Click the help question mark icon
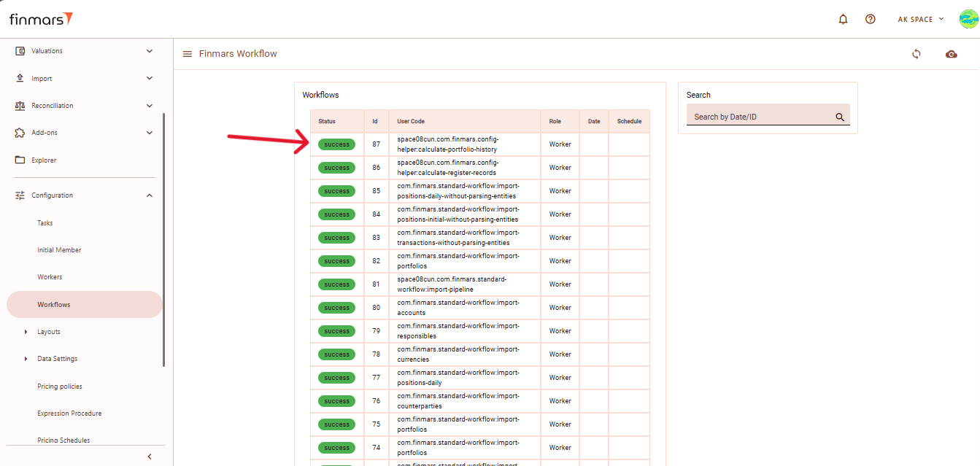This screenshot has width=980, height=466. [x=870, y=20]
